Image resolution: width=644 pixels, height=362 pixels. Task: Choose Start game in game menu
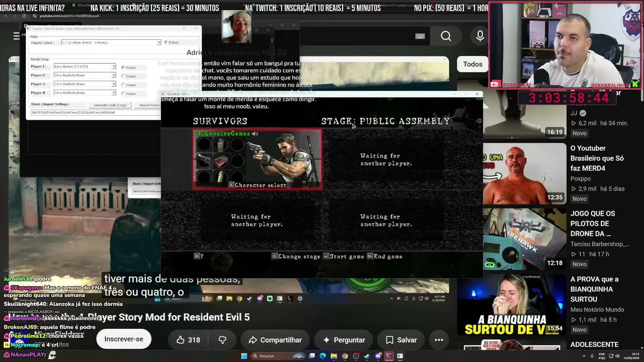pos(344,256)
